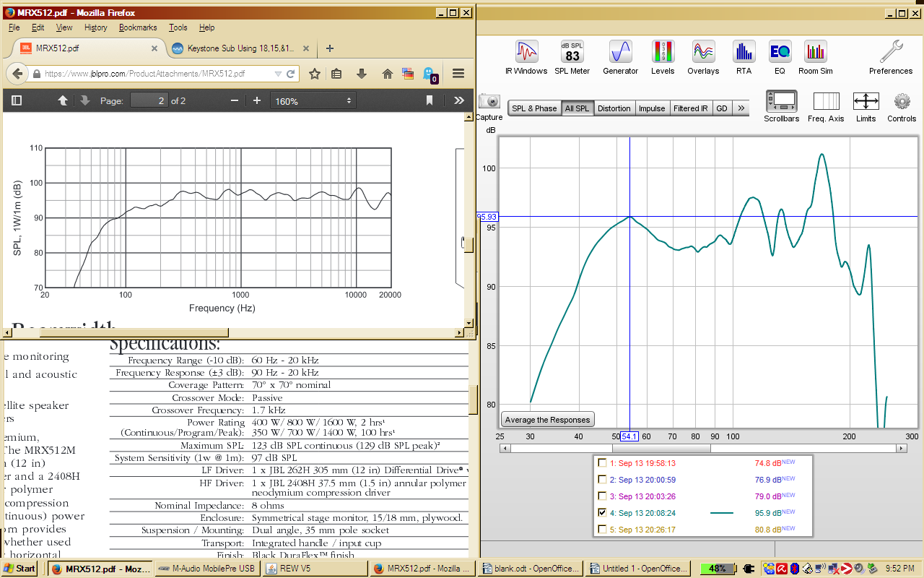
Task: Open the EQ window
Action: pyautogui.click(x=780, y=57)
